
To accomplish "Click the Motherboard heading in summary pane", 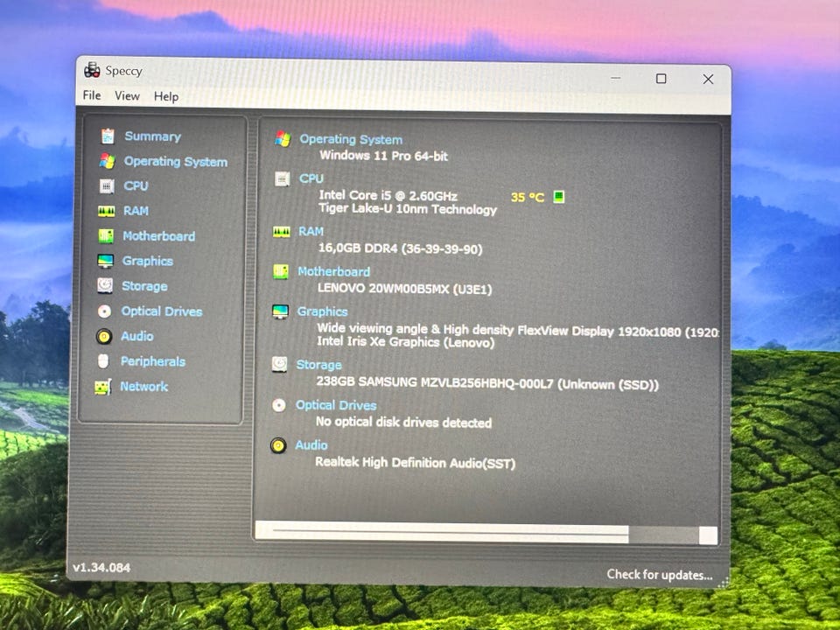I will (333, 271).
